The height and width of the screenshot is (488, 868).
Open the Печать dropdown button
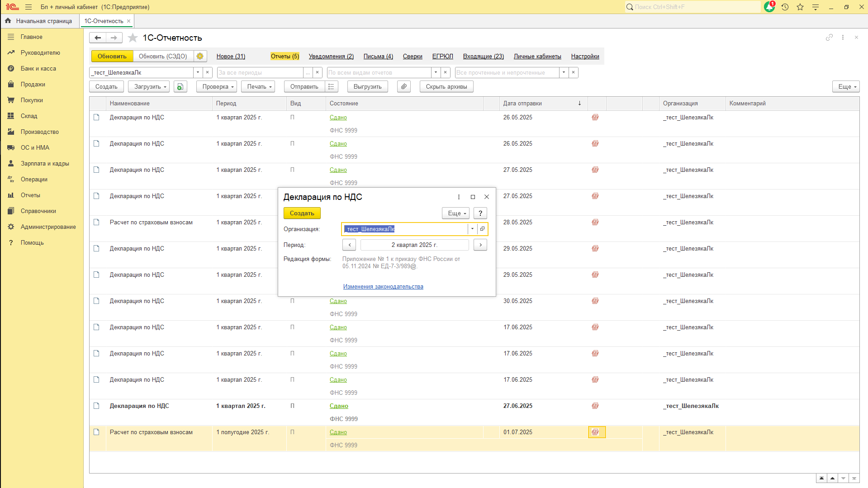[258, 86]
